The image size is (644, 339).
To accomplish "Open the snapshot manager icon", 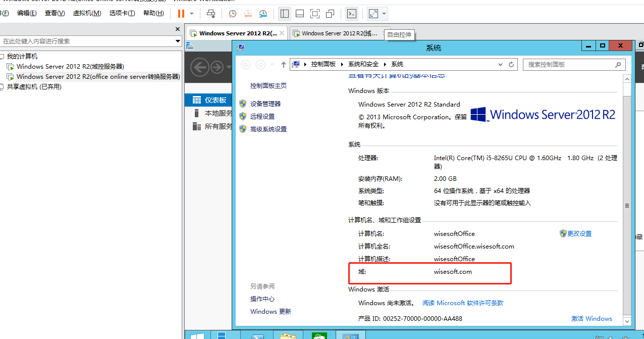I will coord(263,14).
